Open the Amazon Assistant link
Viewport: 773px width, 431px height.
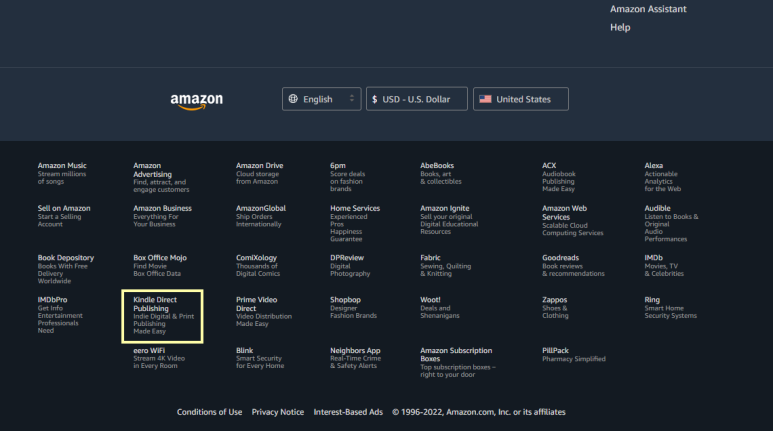(648, 9)
